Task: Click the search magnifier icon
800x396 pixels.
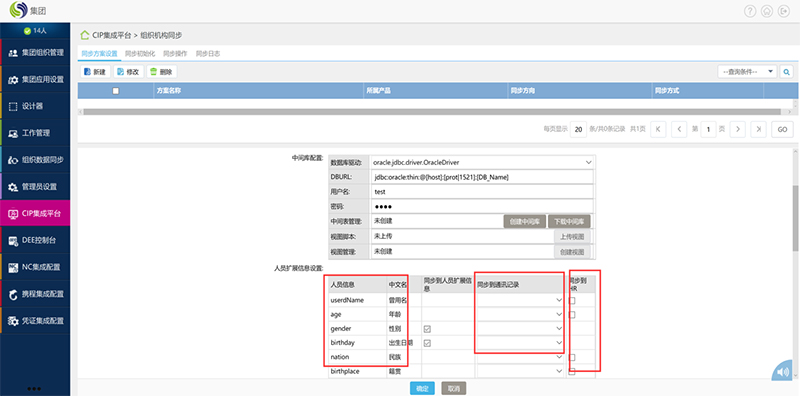Action: point(787,72)
